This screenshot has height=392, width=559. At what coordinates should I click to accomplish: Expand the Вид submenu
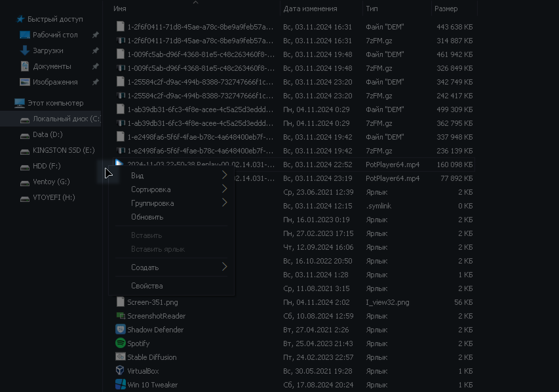coord(224,176)
